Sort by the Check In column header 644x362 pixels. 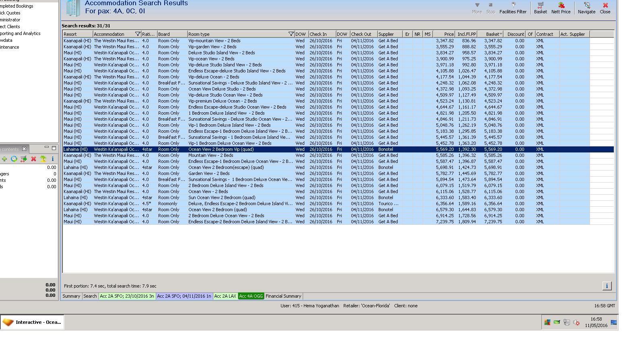(x=322, y=34)
